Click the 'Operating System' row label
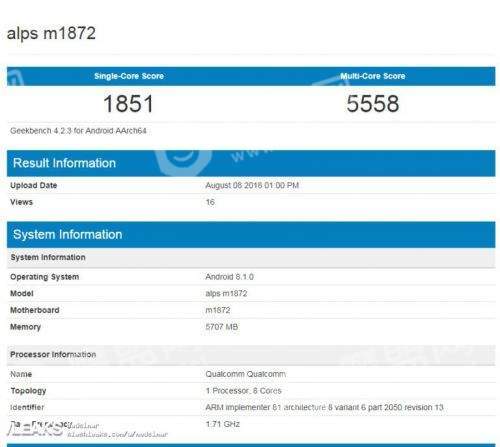The image size is (500, 447). [45, 277]
